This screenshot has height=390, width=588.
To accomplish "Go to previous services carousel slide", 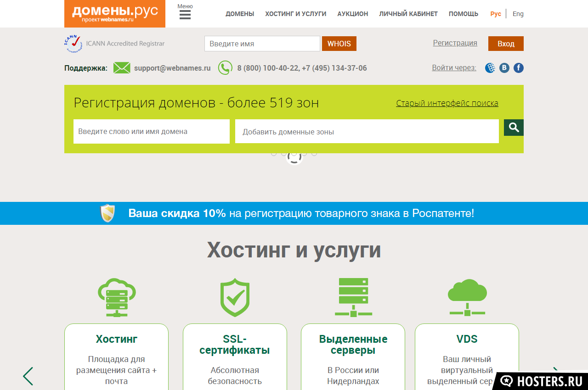I will (x=28, y=376).
